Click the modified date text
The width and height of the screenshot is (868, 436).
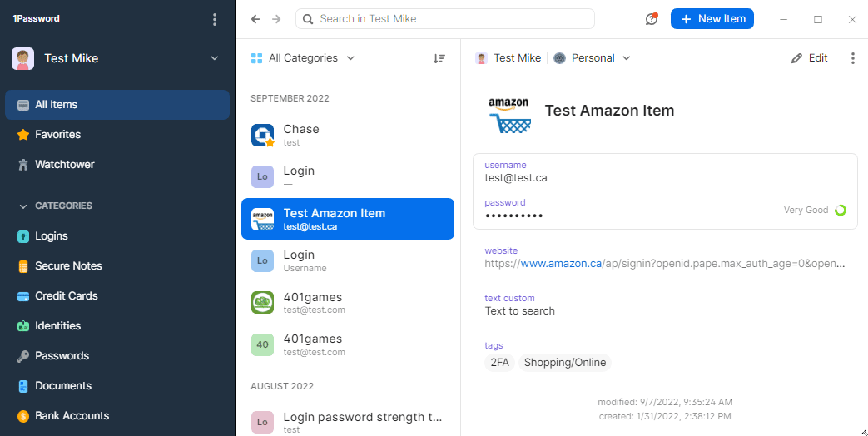click(x=665, y=402)
